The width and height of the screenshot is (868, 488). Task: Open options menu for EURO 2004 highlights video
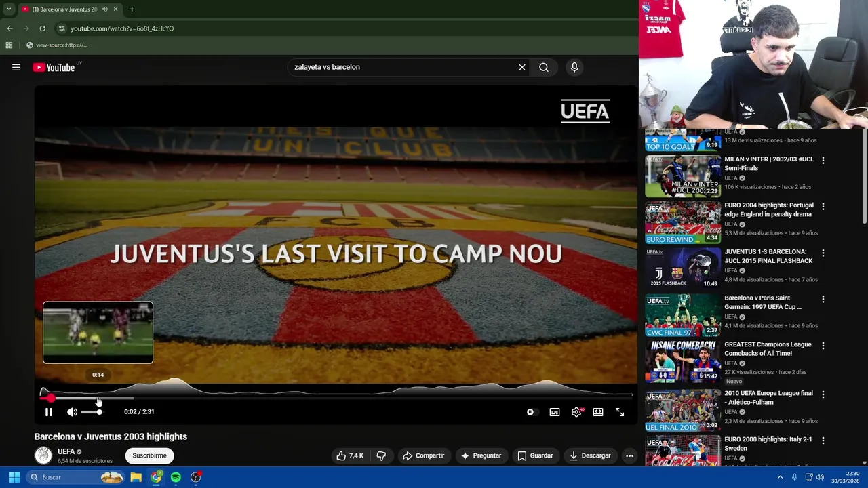point(823,207)
